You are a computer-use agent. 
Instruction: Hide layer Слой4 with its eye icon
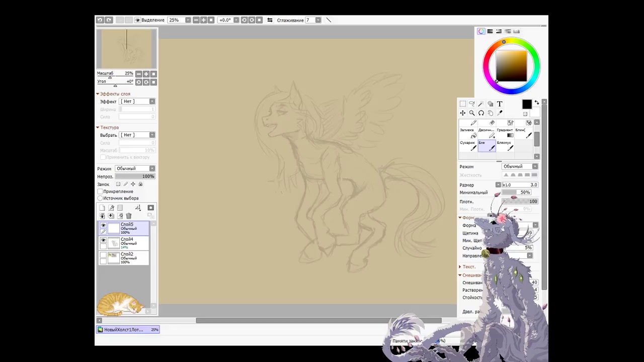tap(103, 241)
